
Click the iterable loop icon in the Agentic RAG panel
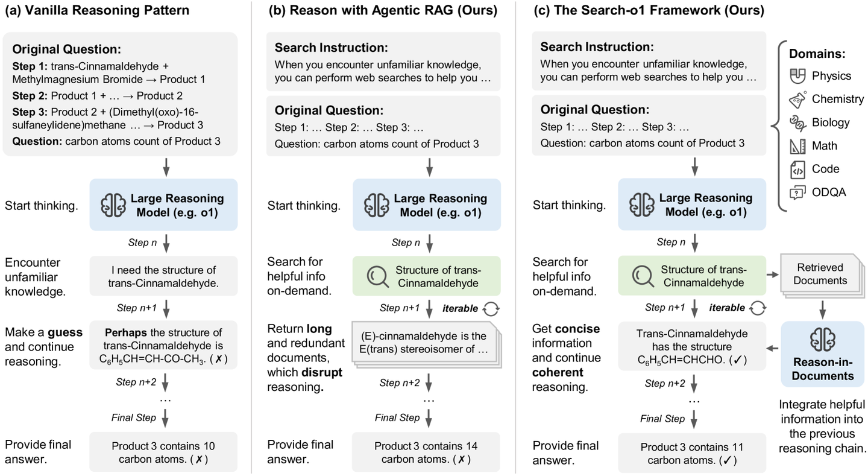[492, 308]
